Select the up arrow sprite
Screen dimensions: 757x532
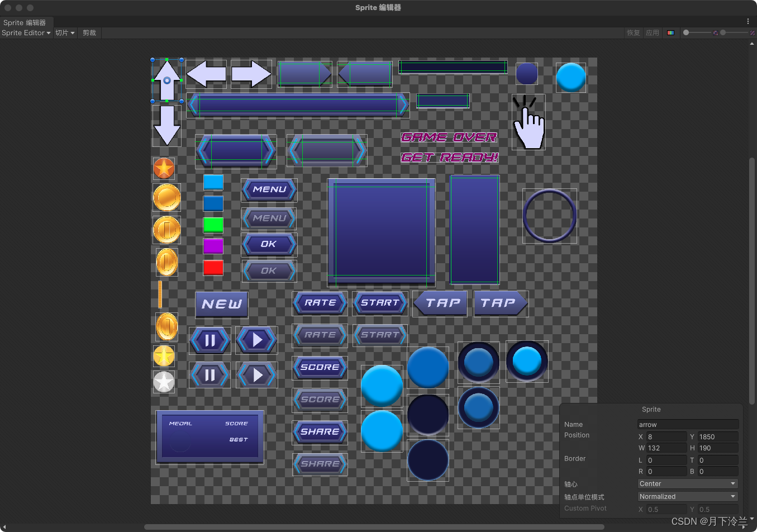point(167,80)
